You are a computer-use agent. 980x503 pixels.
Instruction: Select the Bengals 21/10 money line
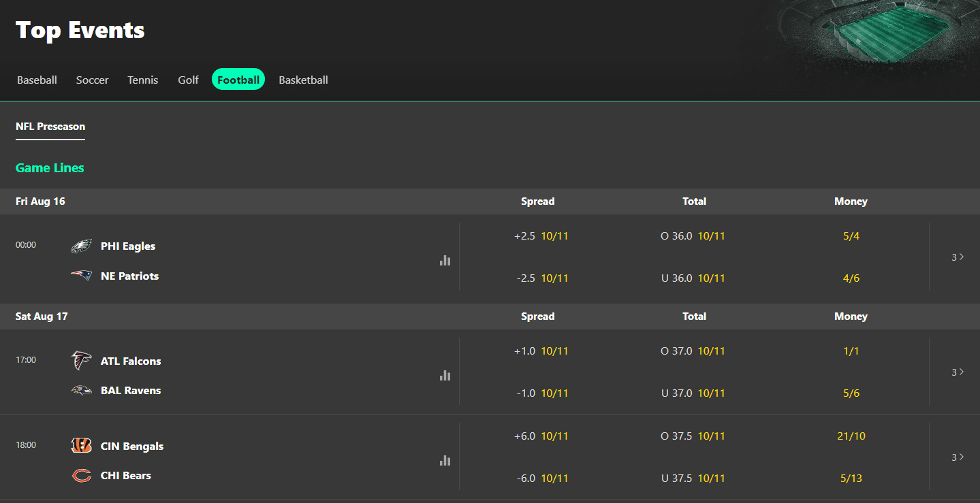coord(851,436)
